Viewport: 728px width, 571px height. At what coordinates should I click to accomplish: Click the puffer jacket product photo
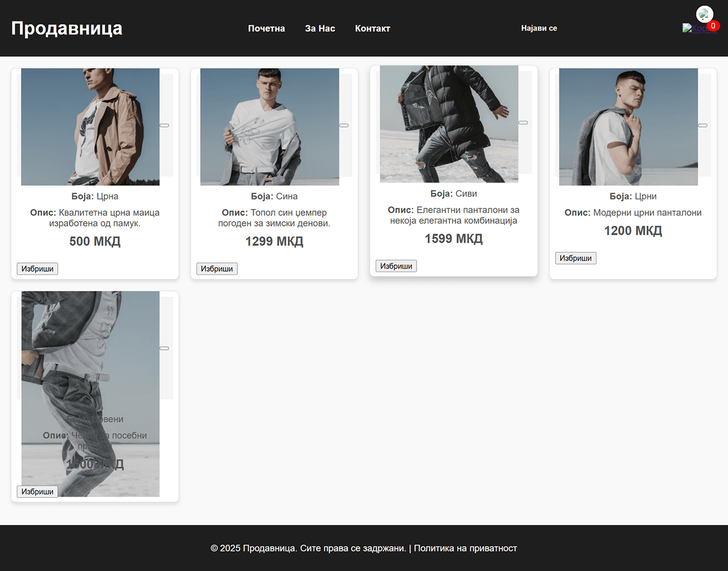(449, 124)
